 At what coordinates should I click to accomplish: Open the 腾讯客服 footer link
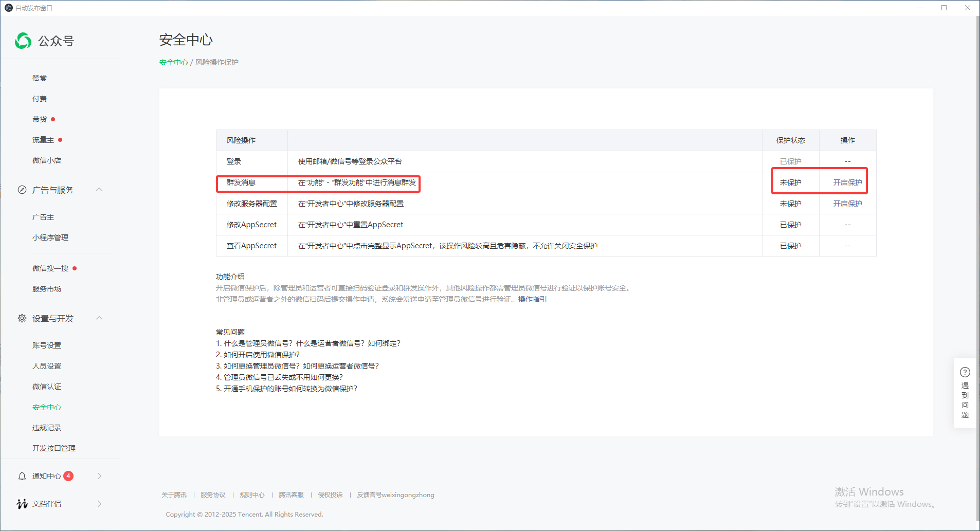click(292, 495)
